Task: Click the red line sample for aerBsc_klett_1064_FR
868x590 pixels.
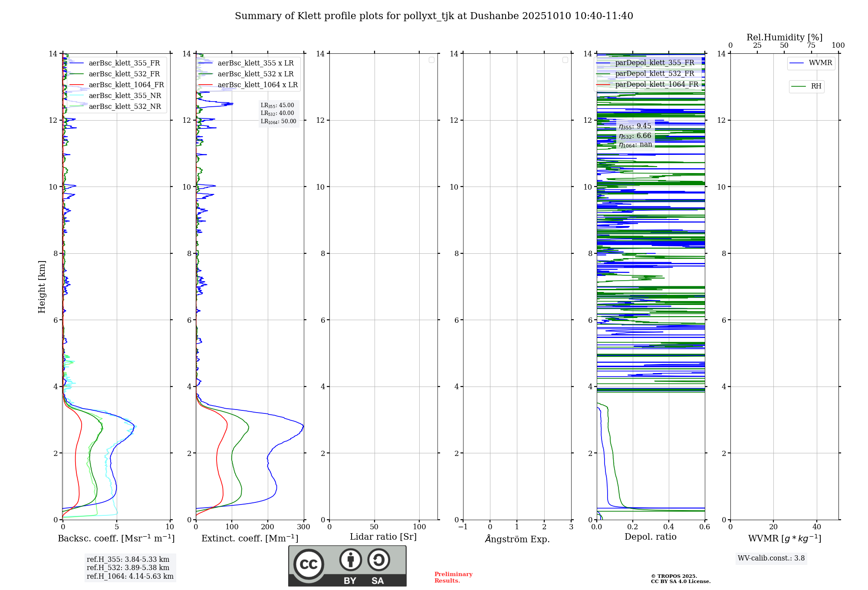Action: [x=76, y=85]
